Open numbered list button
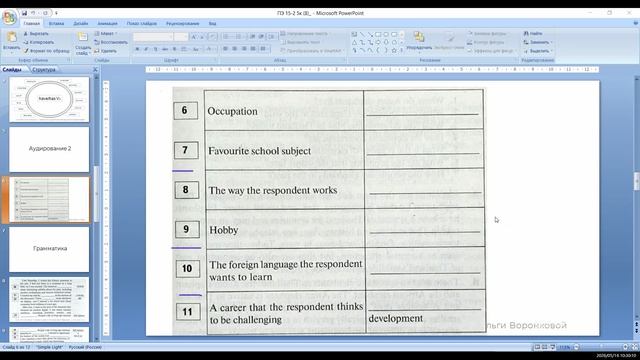 [x=239, y=37]
